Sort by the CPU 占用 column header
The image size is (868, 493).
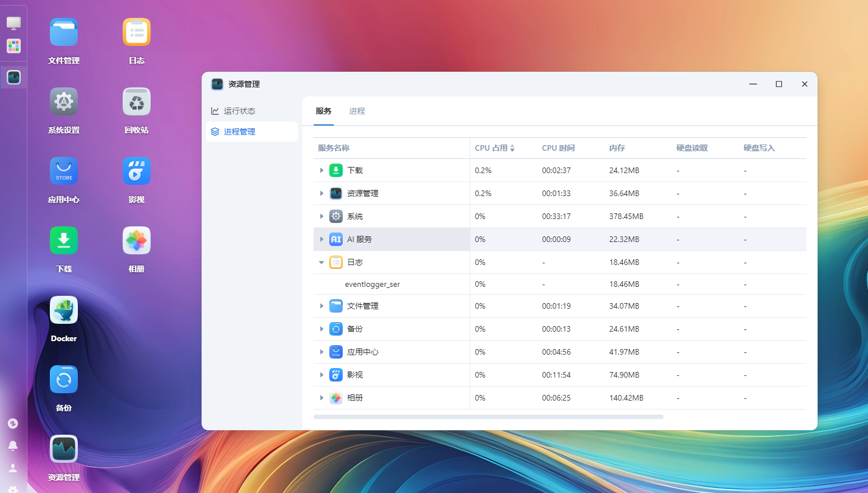pos(495,148)
